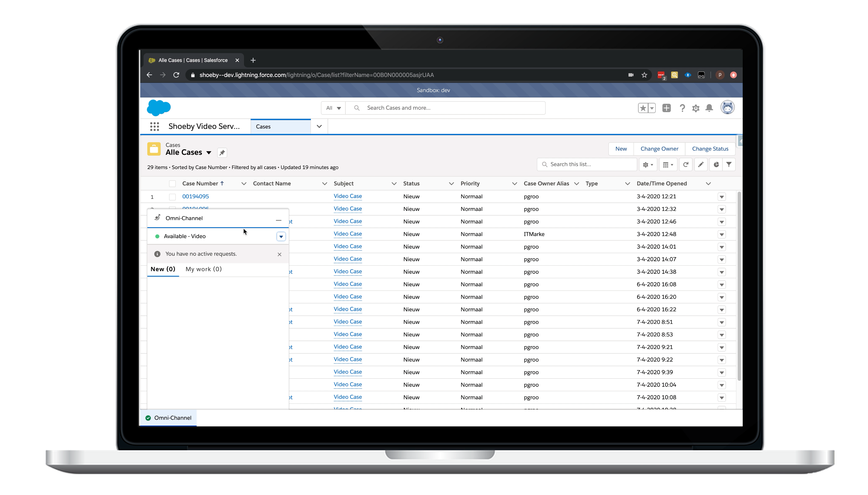Open Video Case link opened 3-4-2020 12:48

(347, 234)
